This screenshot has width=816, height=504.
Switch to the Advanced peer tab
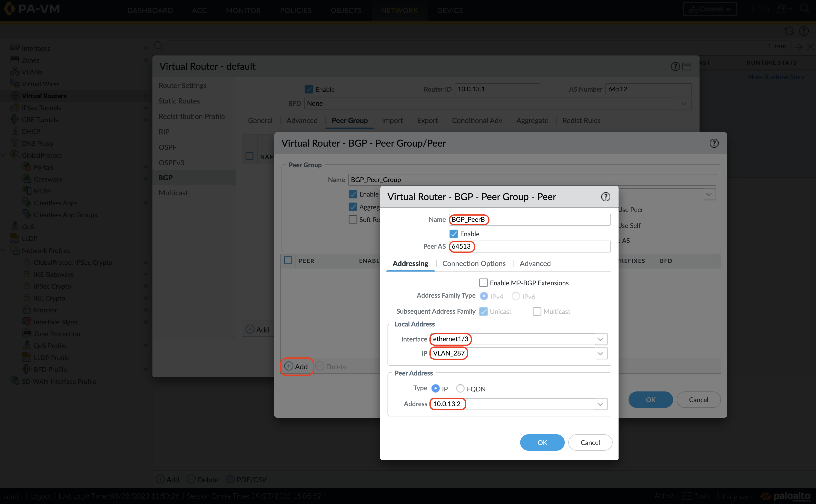[535, 263]
